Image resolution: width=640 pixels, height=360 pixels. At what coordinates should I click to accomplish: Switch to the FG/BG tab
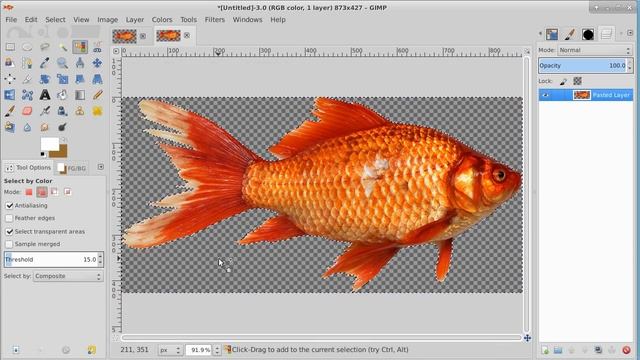pyautogui.click(x=72, y=168)
